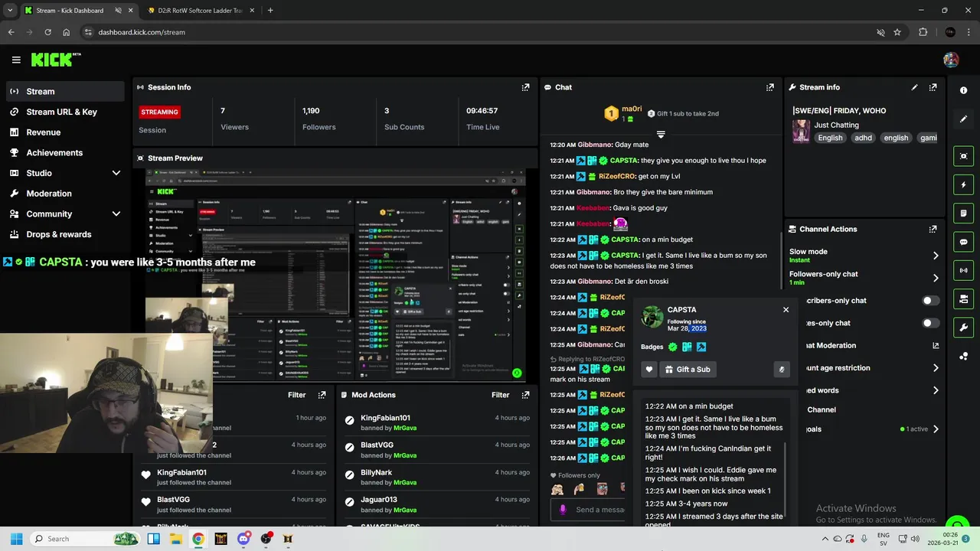Image resolution: width=980 pixels, height=551 pixels.
Task: Pop out the Session Info panel
Action: tap(525, 87)
